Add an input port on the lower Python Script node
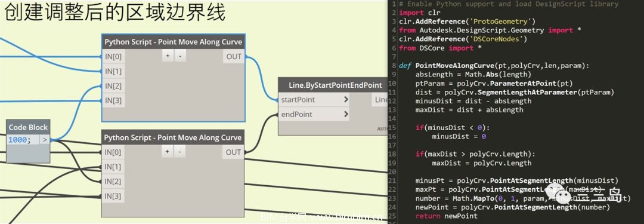This screenshot has width=644, height=224. (168, 152)
